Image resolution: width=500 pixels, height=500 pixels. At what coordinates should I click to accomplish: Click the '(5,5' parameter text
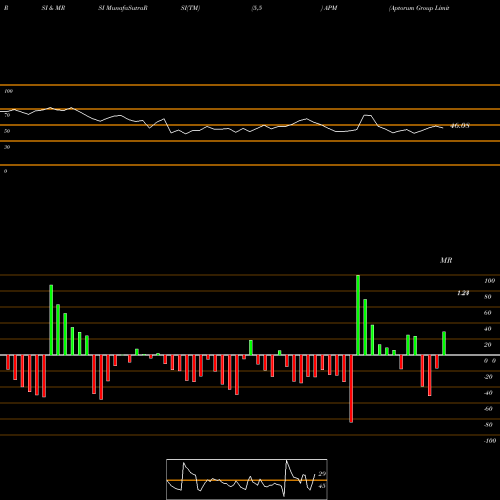[257, 8]
